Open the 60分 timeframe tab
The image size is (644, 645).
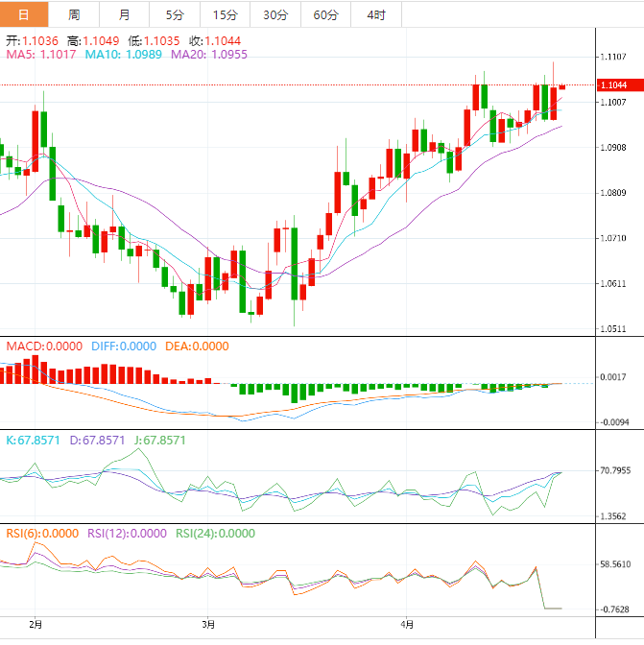[325, 14]
